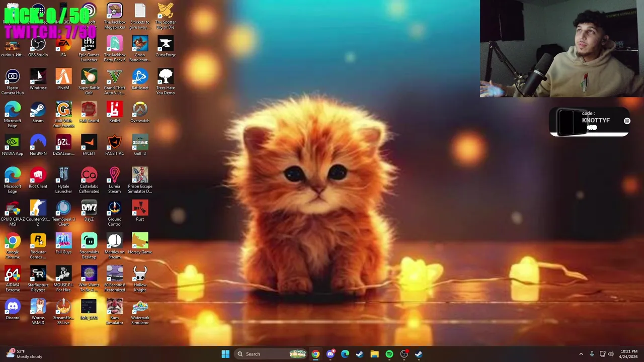Image resolution: width=644 pixels, height=362 pixels.
Task: Launch the EA app shortcut
Action: tap(63, 47)
